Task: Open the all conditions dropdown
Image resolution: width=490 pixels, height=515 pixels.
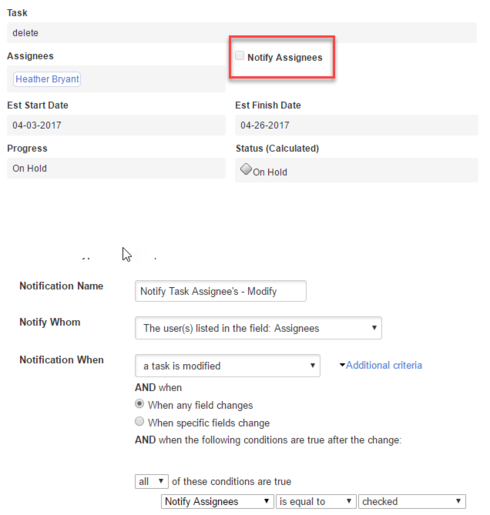Action: click(152, 481)
